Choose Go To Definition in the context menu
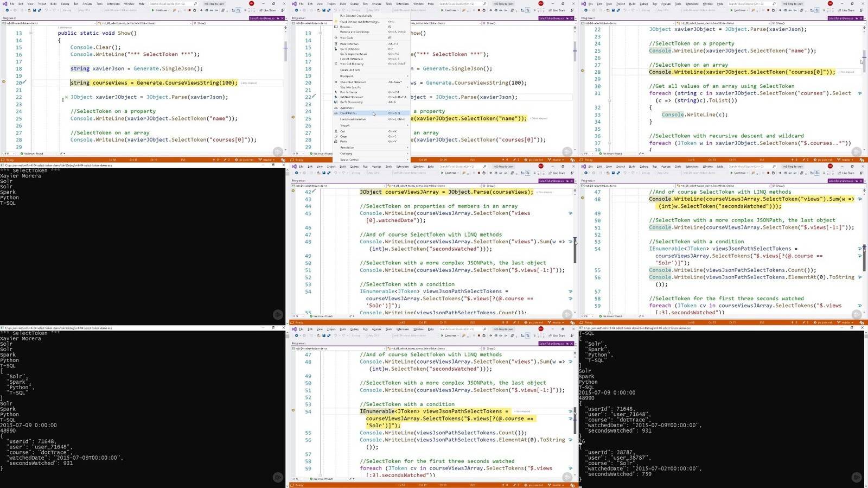This screenshot has height=488, width=868. point(372,49)
